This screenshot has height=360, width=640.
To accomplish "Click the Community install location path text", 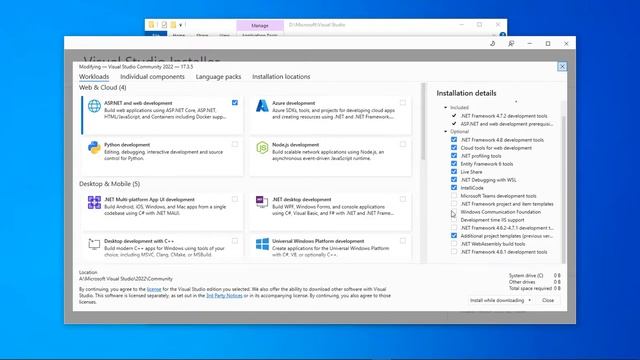I will (126, 279).
